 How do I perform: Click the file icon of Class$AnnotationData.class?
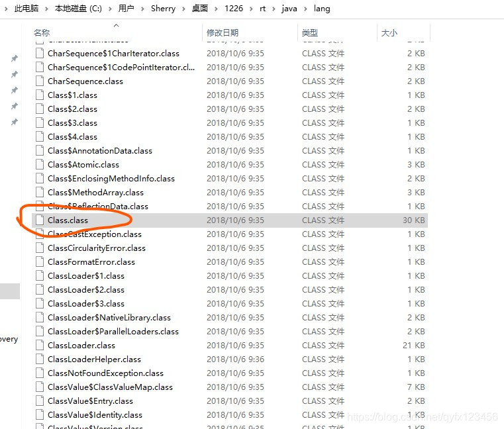point(40,150)
